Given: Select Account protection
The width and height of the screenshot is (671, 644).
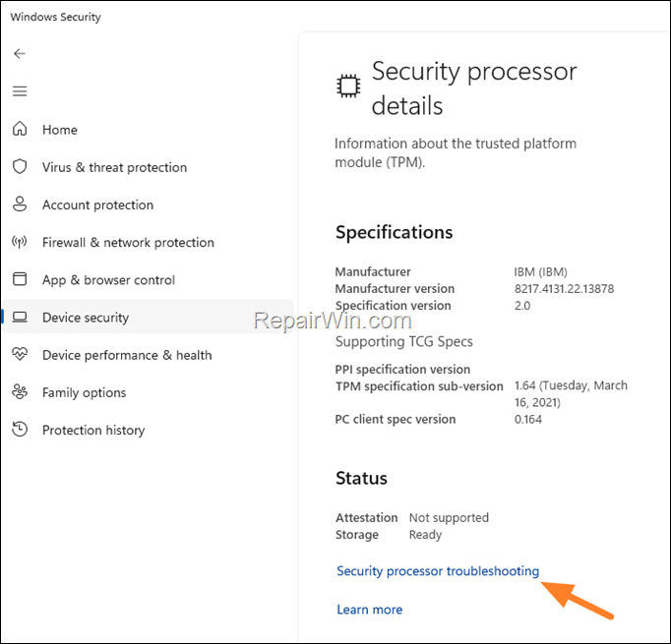Looking at the screenshot, I should point(97,205).
